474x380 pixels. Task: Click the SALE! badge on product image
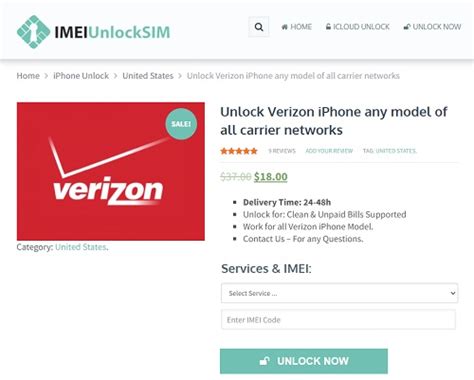[181, 124]
